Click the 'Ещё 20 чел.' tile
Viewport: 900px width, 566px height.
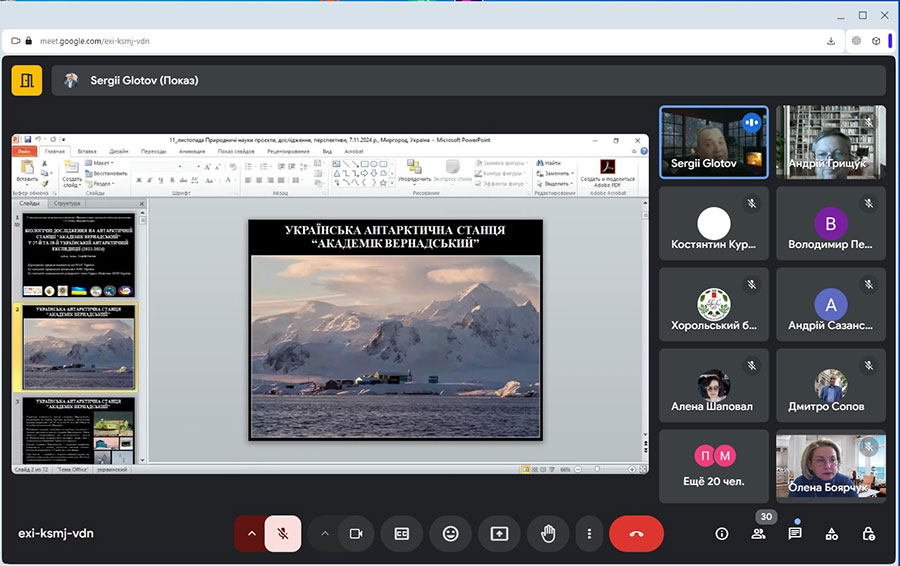[x=714, y=466]
